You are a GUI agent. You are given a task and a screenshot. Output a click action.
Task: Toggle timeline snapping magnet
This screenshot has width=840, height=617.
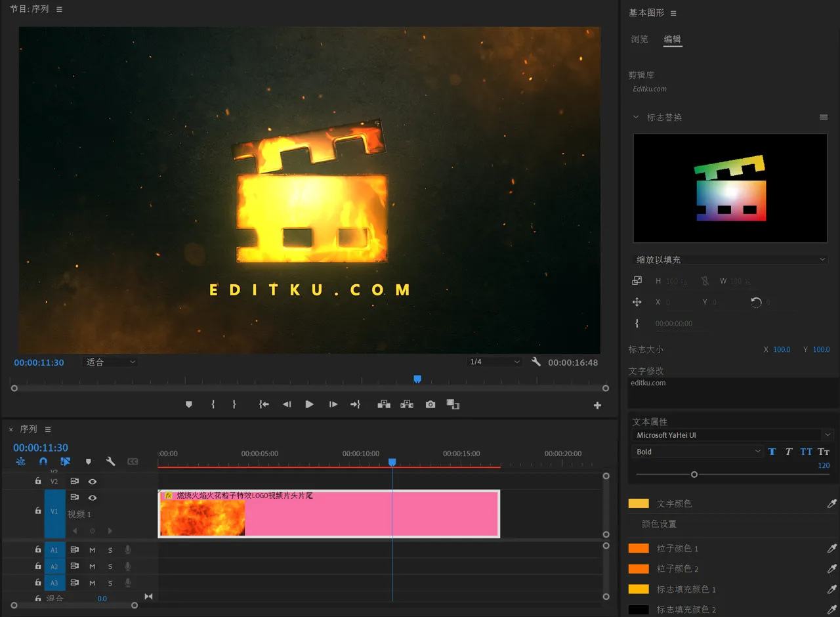pyautogui.click(x=43, y=461)
